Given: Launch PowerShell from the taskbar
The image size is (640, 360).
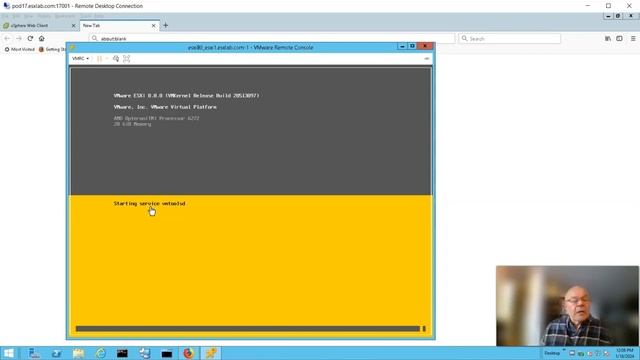Looking at the screenshot, I should pos(56,353).
